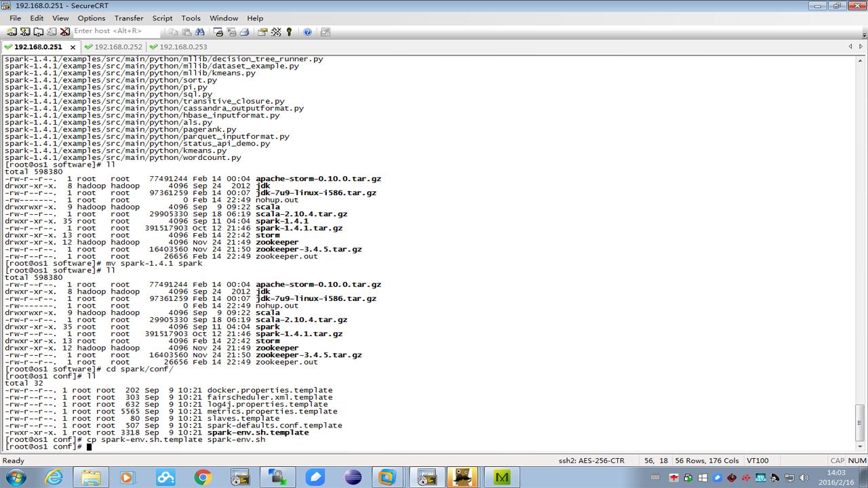Open the blue cloud taskbar app
The width and height of the screenshot is (868, 488).
[165, 477]
